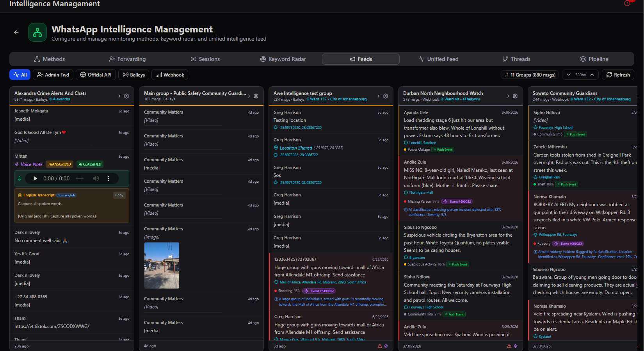Switch to the Forwarding tab
The width and height of the screenshot is (644, 351).
coord(127,59)
